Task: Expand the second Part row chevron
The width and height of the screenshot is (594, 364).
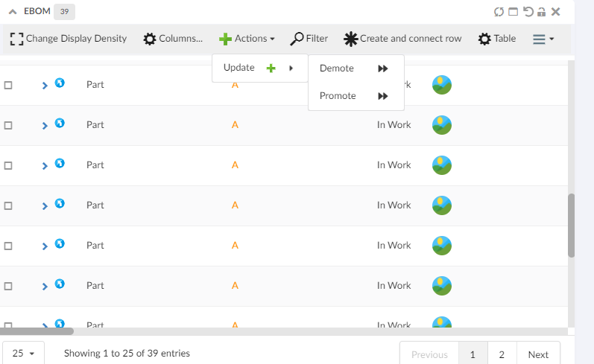Action: 45,126
